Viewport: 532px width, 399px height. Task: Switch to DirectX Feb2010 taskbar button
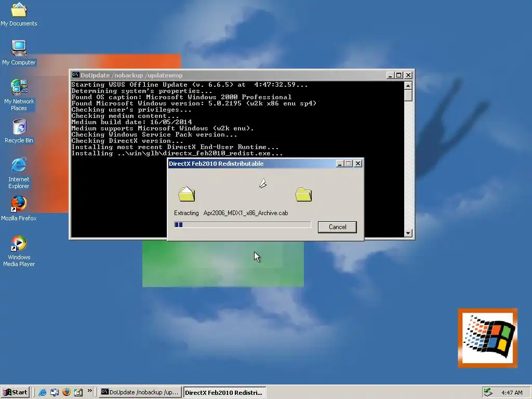click(224, 393)
